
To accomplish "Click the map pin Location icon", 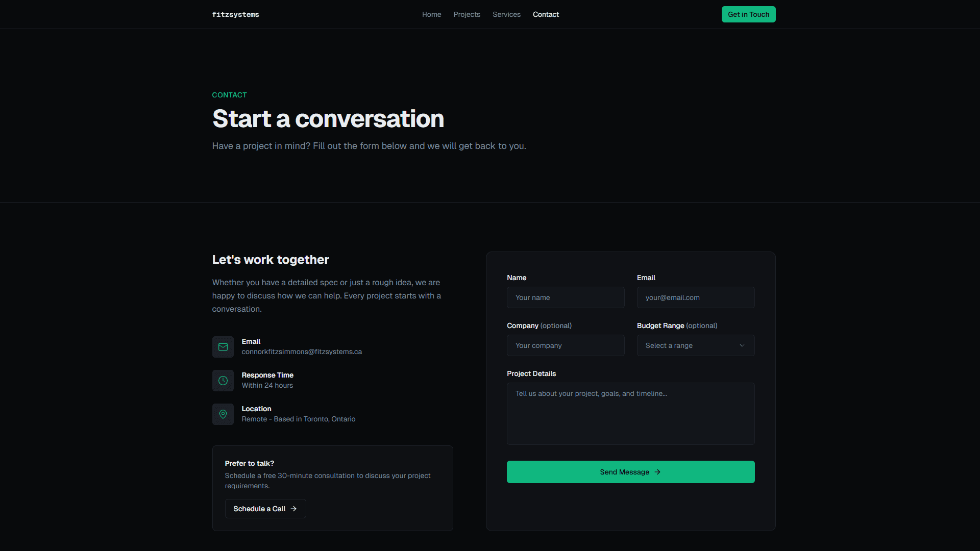I will tap(223, 414).
